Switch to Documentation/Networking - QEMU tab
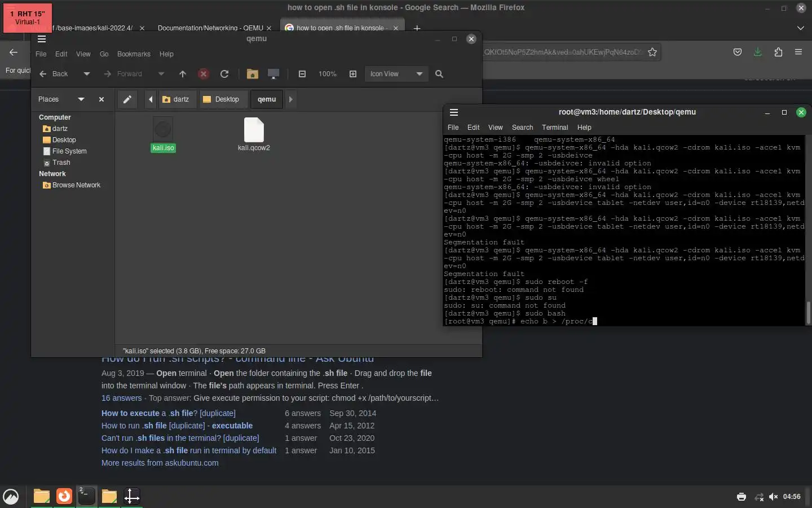This screenshot has height=508, width=812. click(x=210, y=28)
